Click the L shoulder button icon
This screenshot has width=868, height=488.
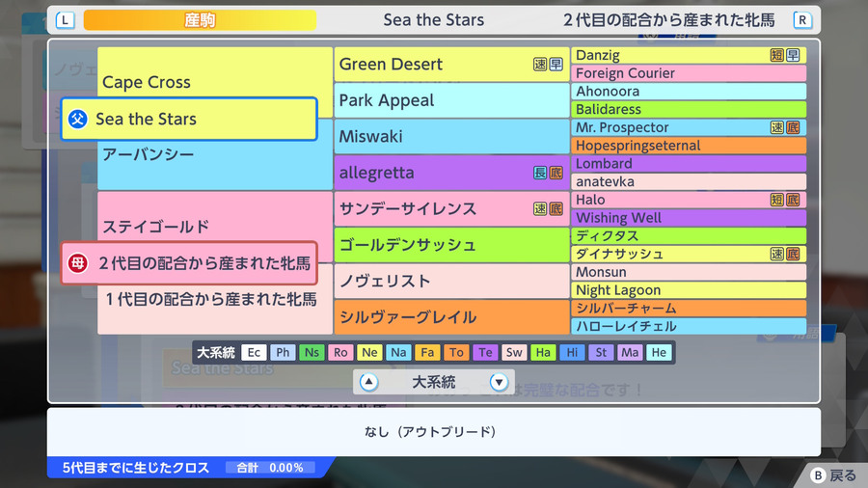point(66,20)
